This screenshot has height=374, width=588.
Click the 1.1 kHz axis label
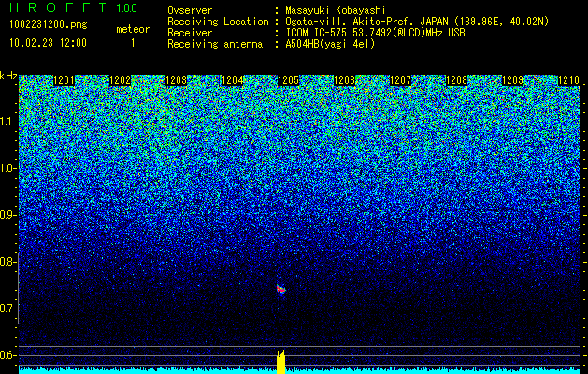(x=7, y=122)
